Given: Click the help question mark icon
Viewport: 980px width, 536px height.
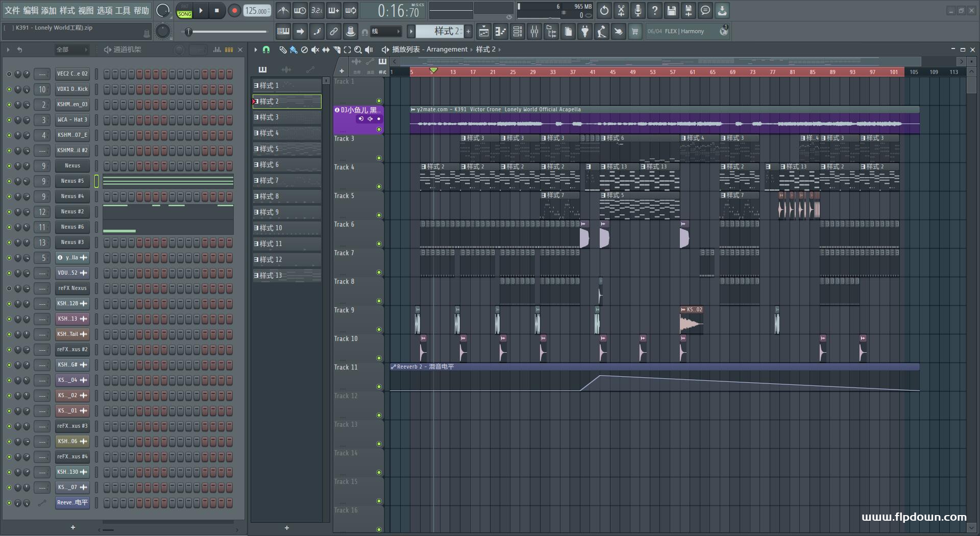Looking at the screenshot, I should 655,10.
